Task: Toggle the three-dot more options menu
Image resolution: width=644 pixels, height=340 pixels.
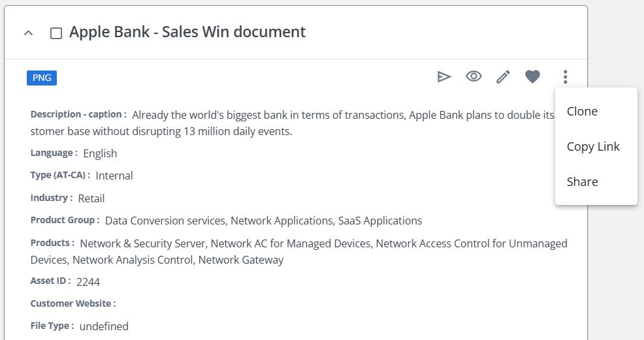Action: [x=565, y=77]
